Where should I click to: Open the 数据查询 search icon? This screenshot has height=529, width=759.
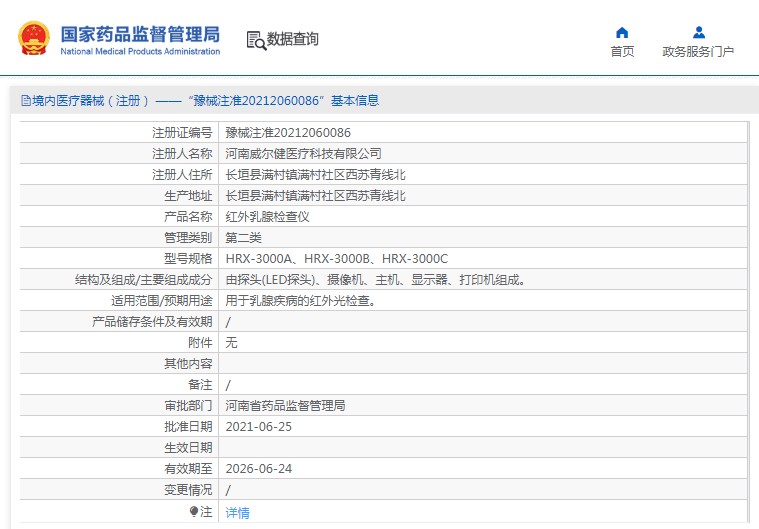pyautogui.click(x=256, y=40)
